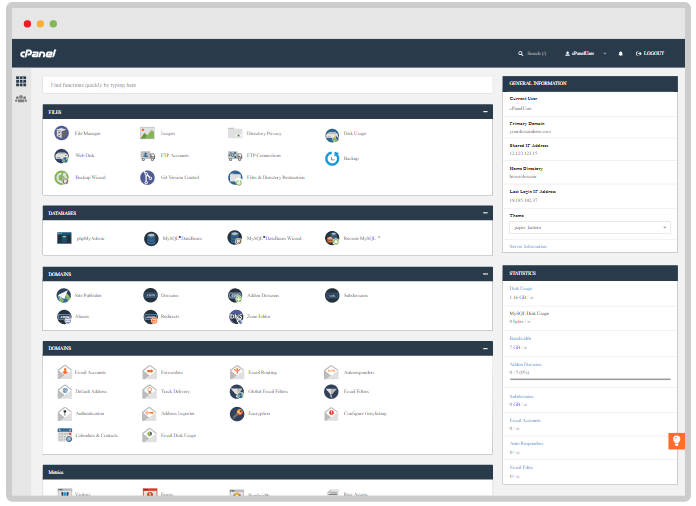
Task: Click the Calendars & Contacts icon
Action: click(x=64, y=436)
